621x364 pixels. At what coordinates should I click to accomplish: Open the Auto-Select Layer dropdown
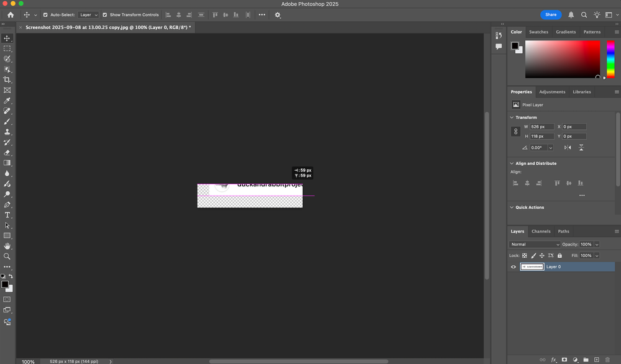click(x=88, y=15)
